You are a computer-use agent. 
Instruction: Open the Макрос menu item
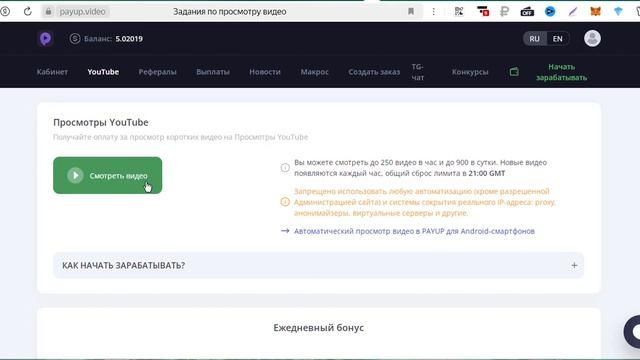315,72
